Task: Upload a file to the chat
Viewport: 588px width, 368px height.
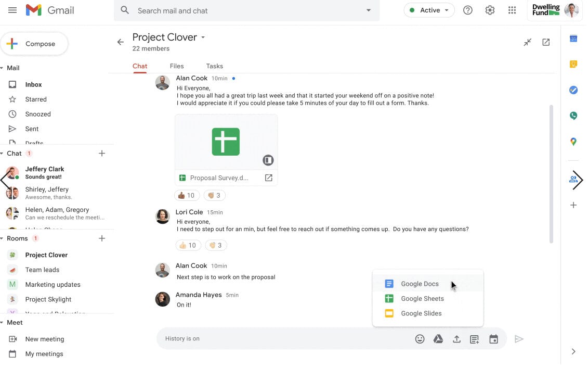Action: (457, 338)
